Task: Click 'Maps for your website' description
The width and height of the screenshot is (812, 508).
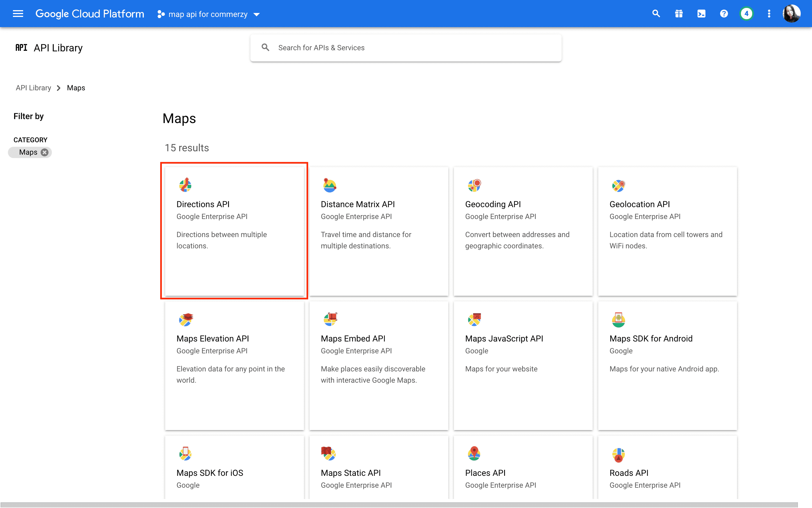Action: (x=501, y=369)
